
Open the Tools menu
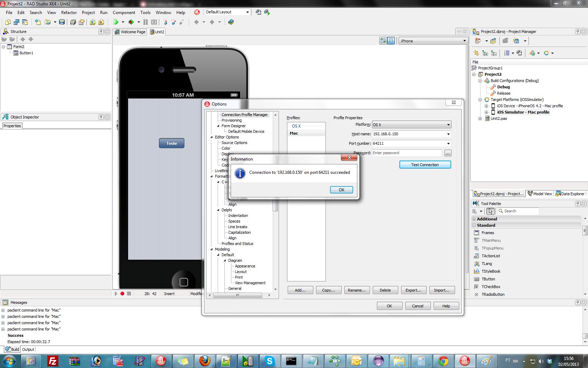pos(145,13)
